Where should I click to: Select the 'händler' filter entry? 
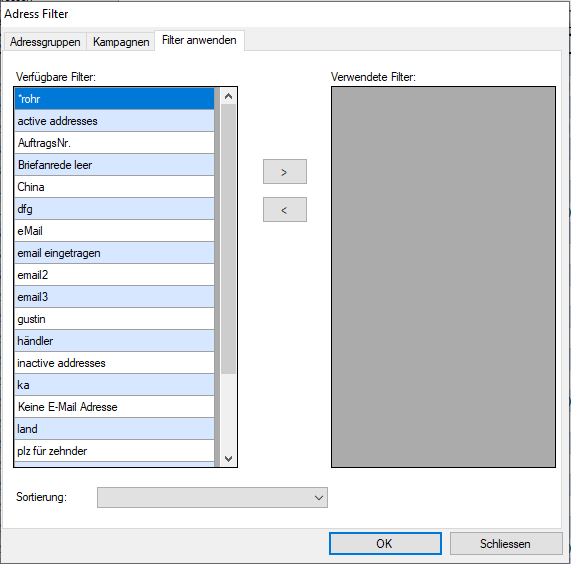(x=114, y=341)
